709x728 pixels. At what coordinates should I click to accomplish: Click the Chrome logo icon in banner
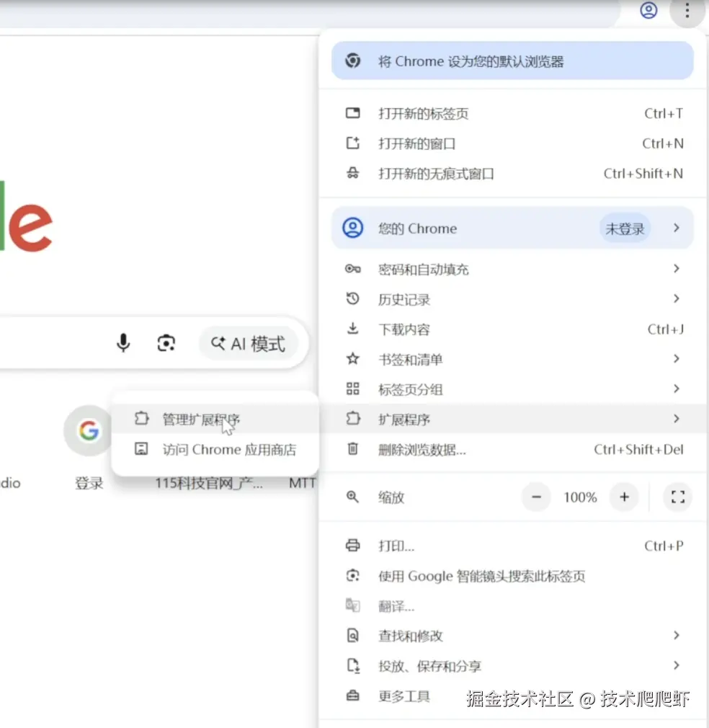(352, 61)
